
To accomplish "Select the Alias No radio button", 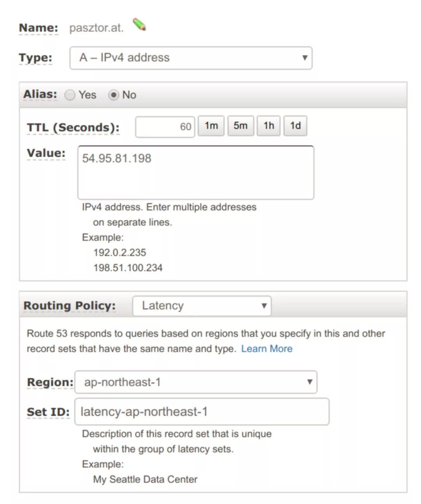I will (113, 95).
